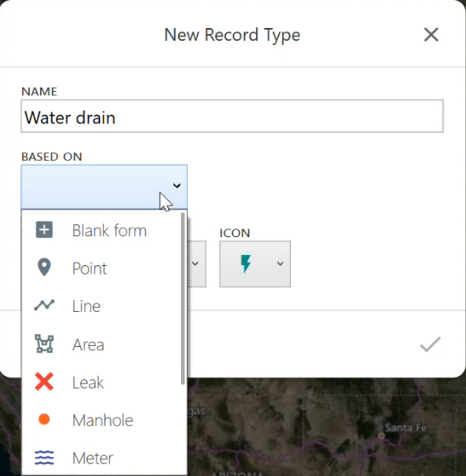Choose the orange Manhole dot icon
466x476 pixels.
[44, 419]
